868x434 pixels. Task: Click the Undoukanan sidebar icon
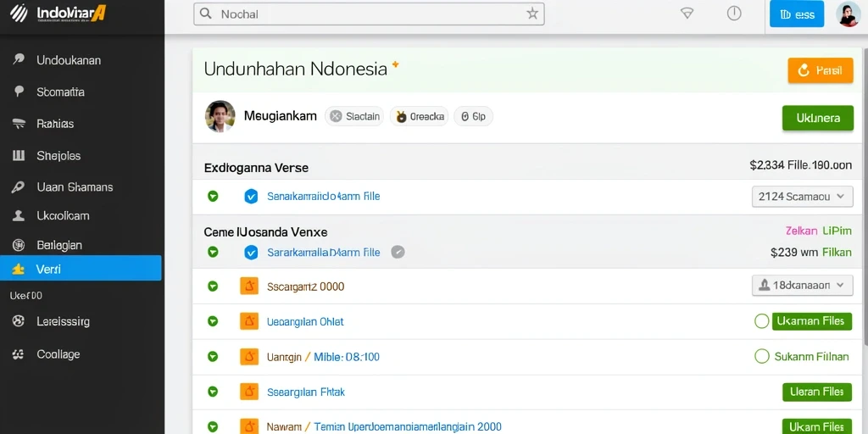tap(19, 60)
